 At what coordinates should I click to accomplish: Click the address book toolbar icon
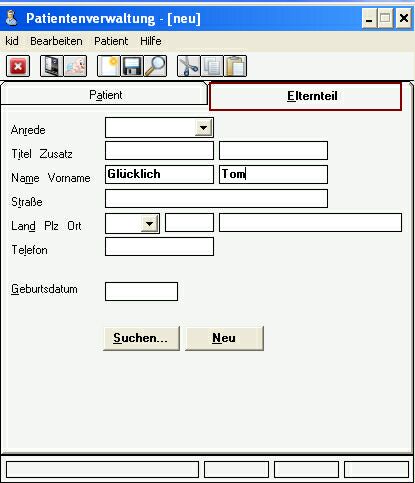point(52,66)
